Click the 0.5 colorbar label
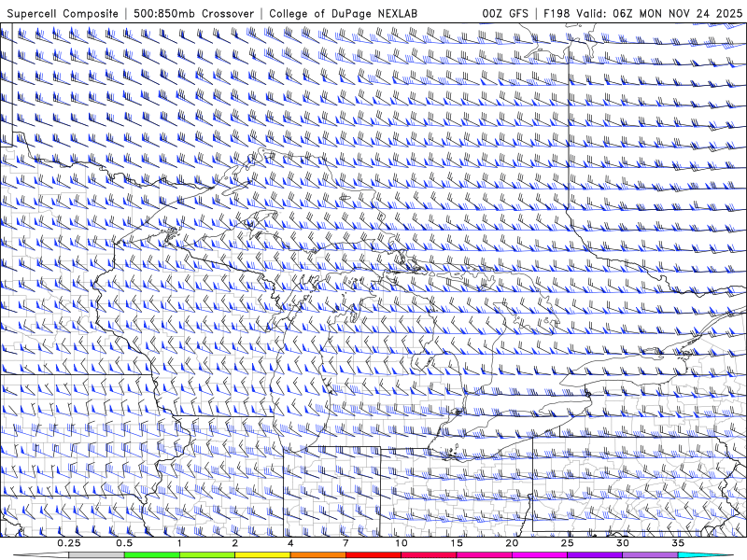This screenshot has width=747, height=560. coord(124,543)
